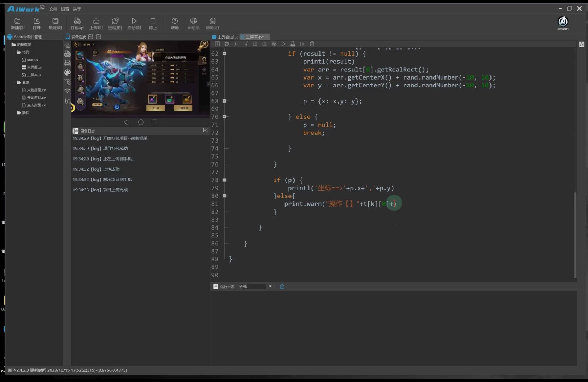Collapse the code fold at line 68

(224, 101)
